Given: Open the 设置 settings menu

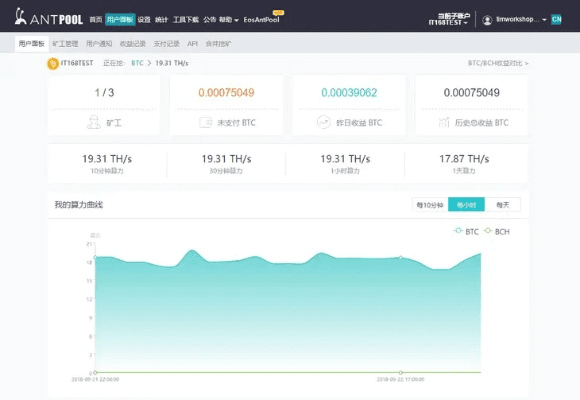Looking at the screenshot, I should tap(144, 19).
